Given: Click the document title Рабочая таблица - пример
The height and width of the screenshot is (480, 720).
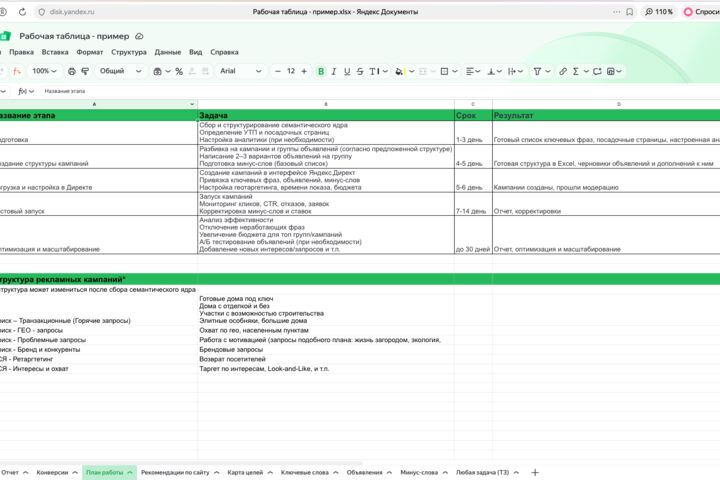Looking at the screenshot, I should tap(74, 36).
